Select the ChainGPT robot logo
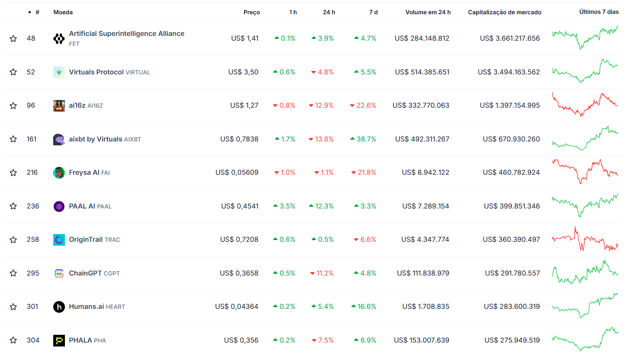This screenshot has width=644, height=356. [59, 273]
